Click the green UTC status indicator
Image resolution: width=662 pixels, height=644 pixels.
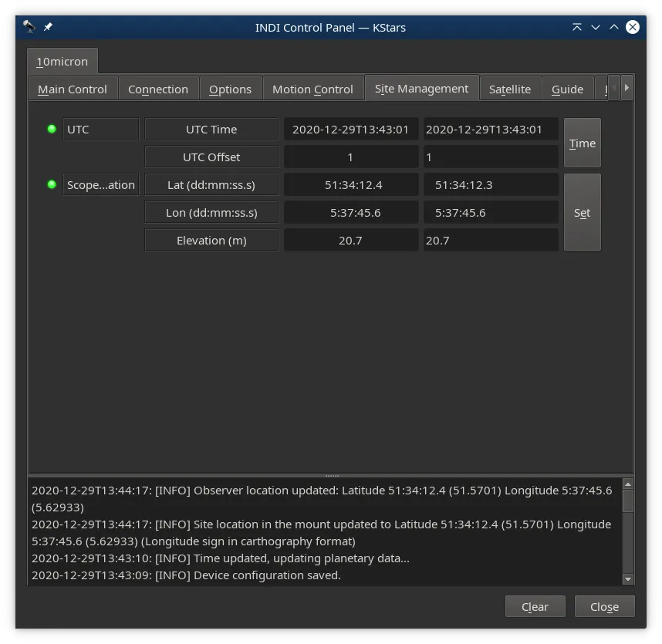coord(52,129)
